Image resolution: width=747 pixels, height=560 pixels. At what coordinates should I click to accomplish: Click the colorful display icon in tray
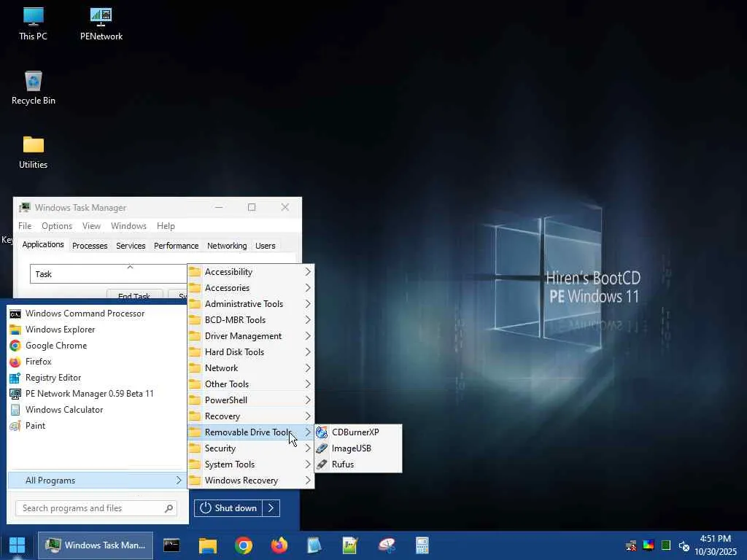pyautogui.click(x=649, y=545)
